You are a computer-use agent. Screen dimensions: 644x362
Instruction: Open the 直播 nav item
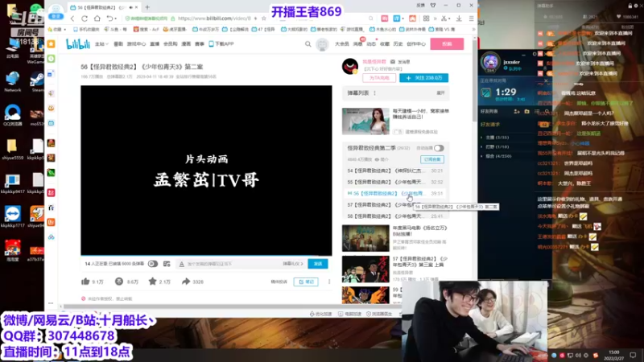tap(155, 44)
